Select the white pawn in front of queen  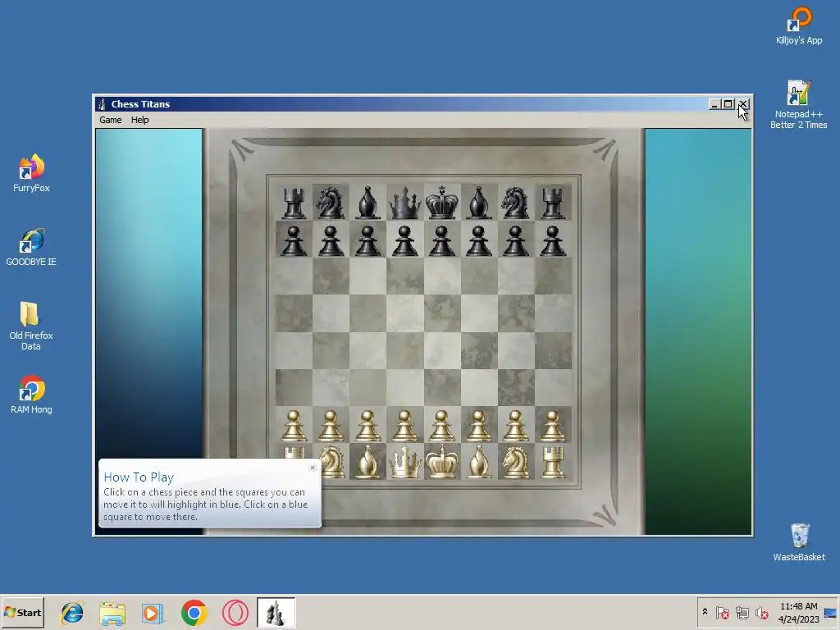click(x=404, y=426)
